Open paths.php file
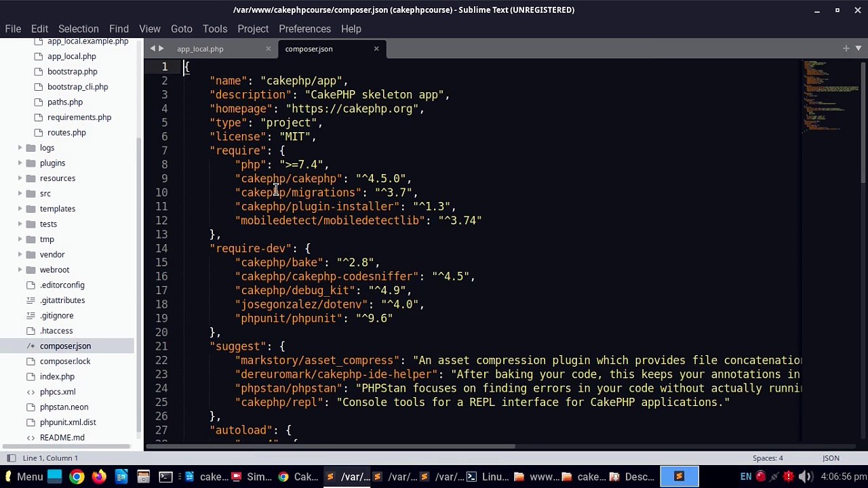 coord(65,102)
